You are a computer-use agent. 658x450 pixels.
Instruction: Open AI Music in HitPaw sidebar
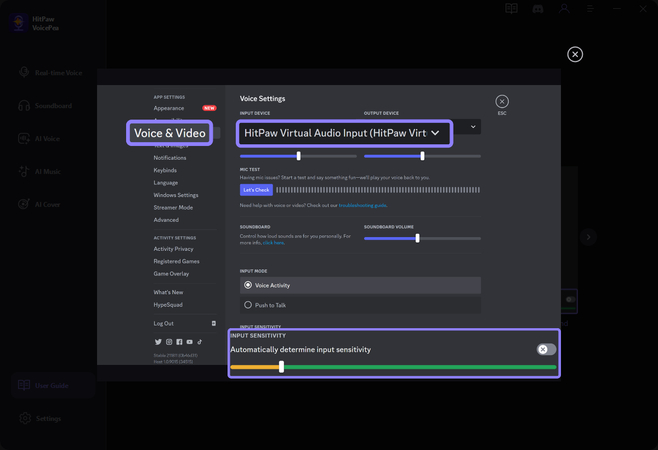pos(40,172)
